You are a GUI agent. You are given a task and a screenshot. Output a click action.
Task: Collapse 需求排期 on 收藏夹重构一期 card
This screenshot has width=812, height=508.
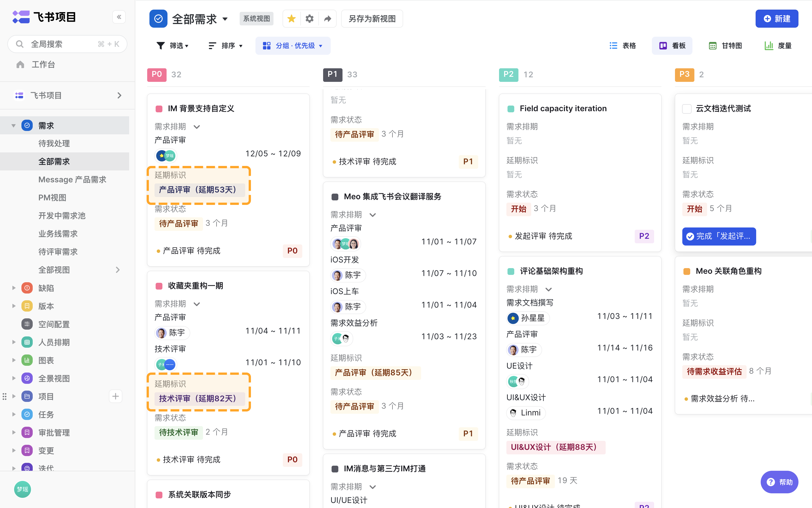197,304
